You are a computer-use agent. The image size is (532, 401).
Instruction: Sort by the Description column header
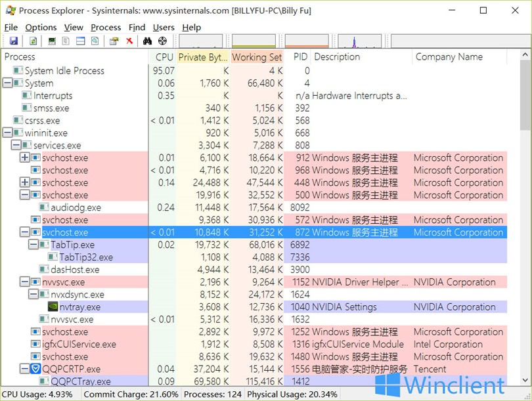[x=361, y=57]
